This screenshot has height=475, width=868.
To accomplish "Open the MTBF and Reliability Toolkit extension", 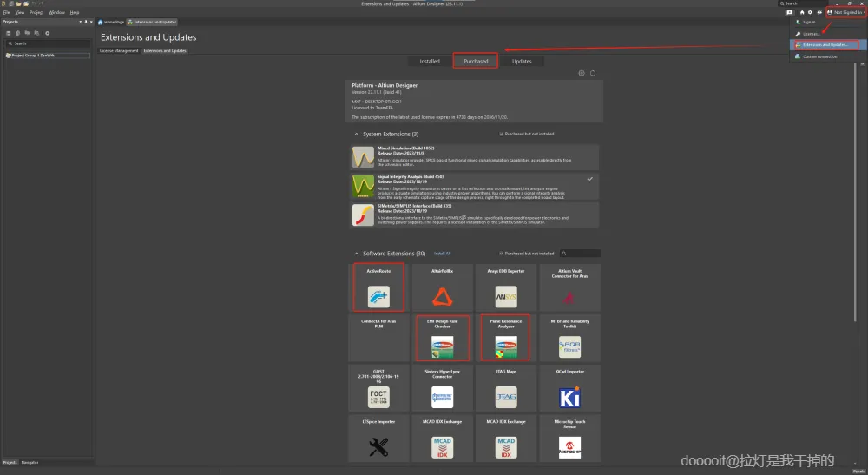I will pos(569,338).
